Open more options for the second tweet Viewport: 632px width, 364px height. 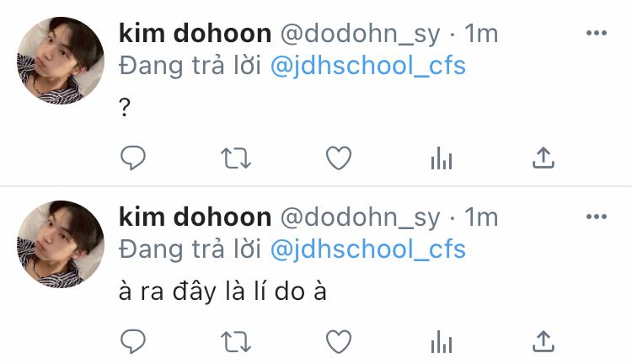click(x=597, y=217)
